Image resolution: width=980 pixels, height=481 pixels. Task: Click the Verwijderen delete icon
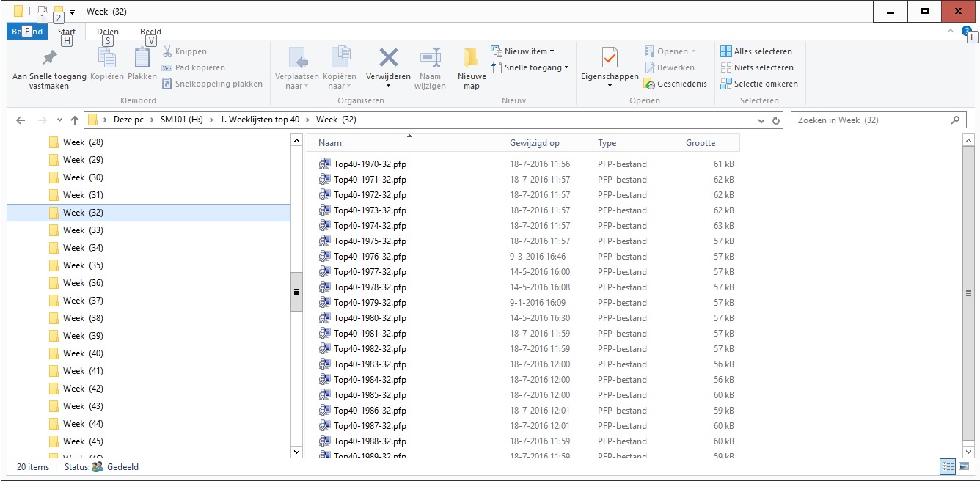click(388, 58)
